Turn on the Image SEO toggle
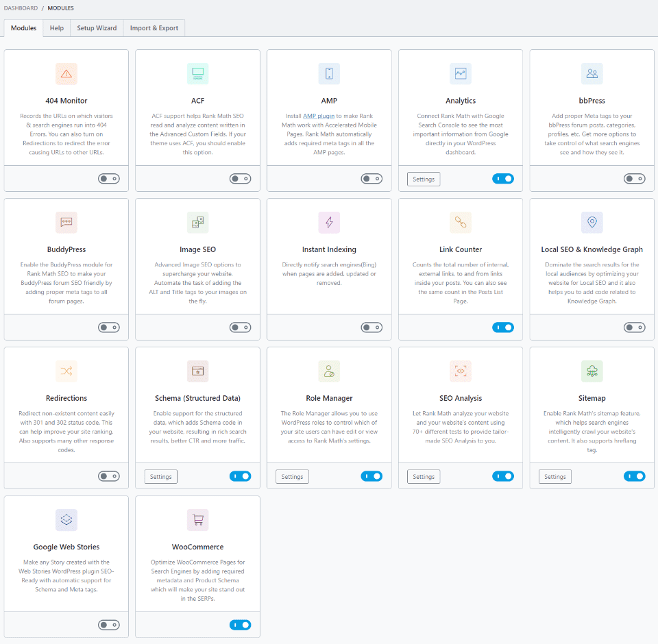This screenshot has width=658, height=644. pos(240,327)
